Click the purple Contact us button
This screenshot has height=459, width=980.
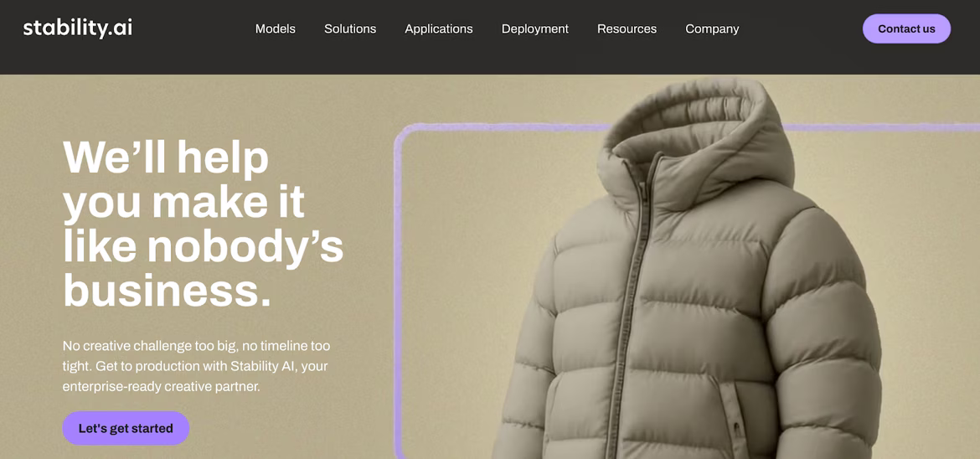pyautogui.click(x=906, y=28)
